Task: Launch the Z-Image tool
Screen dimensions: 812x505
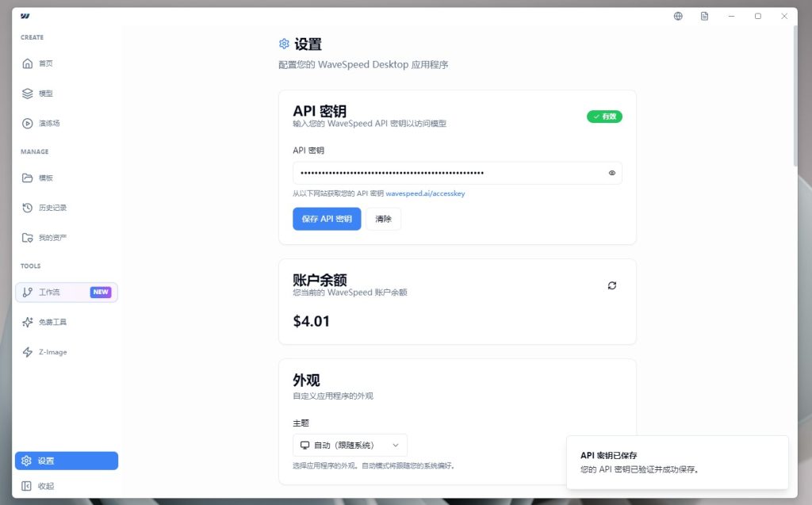Action: click(67, 352)
